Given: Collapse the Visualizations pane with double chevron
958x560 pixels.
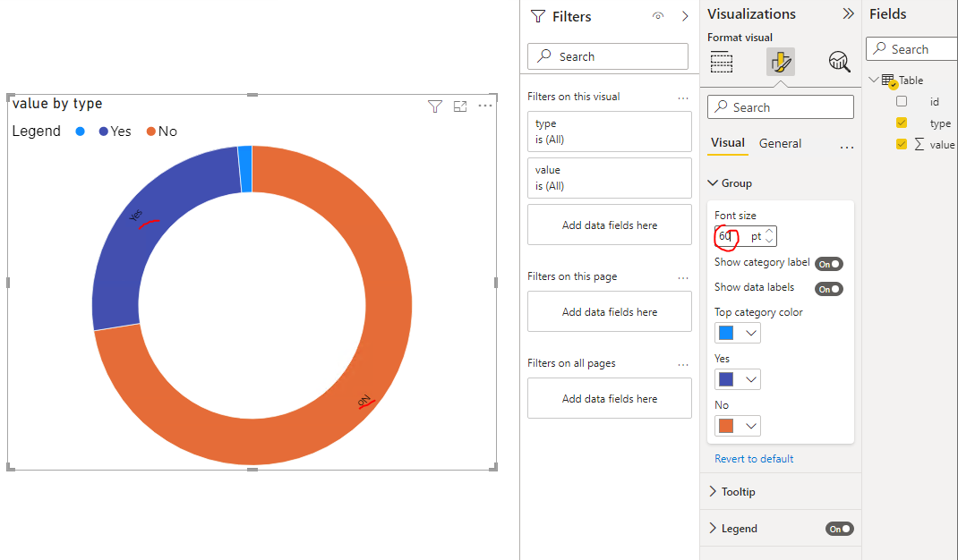Looking at the screenshot, I should click(848, 13).
